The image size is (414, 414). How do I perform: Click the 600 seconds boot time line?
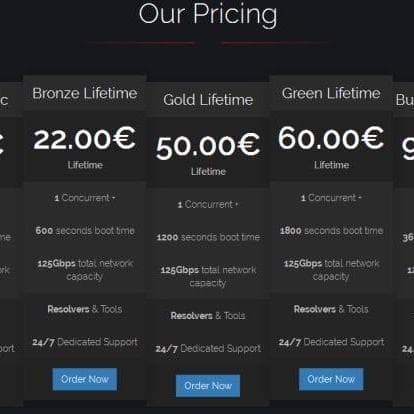pos(85,231)
